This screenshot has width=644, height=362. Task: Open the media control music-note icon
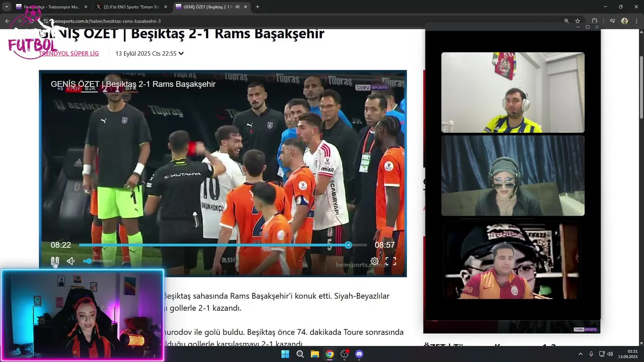612,21
